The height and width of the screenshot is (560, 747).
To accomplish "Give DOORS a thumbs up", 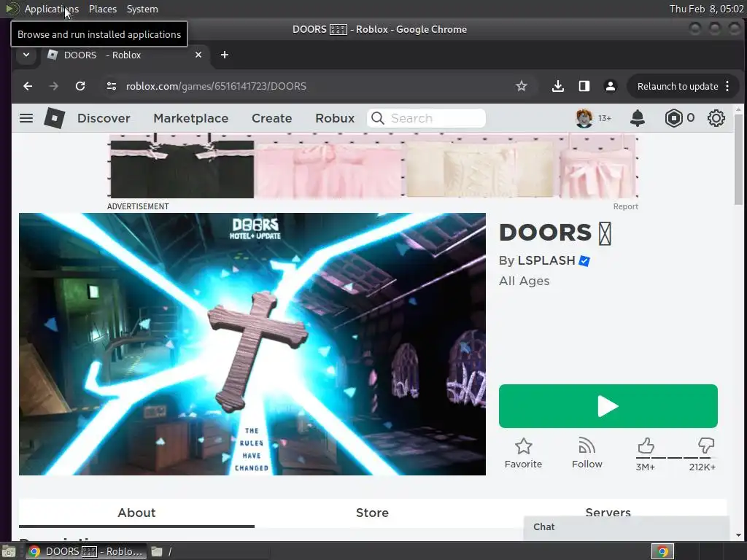I will [x=646, y=446].
